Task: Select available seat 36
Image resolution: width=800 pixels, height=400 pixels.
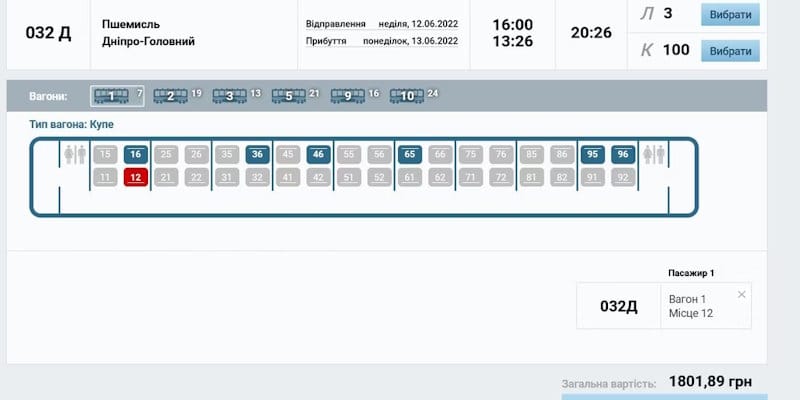Action: pos(257,155)
